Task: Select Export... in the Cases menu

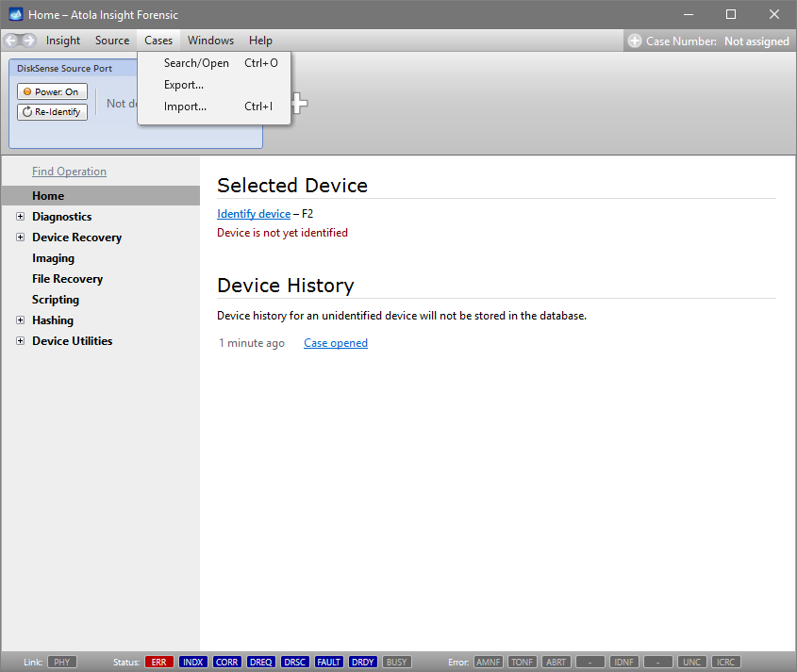Action: pos(184,85)
